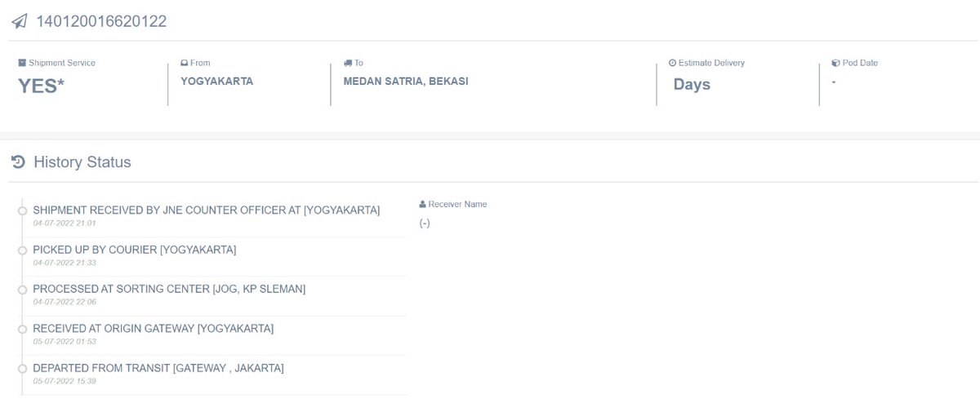The image size is (980, 412).
Task: Click timestamp 05-07-2022 01:53
Action: (x=65, y=340)
